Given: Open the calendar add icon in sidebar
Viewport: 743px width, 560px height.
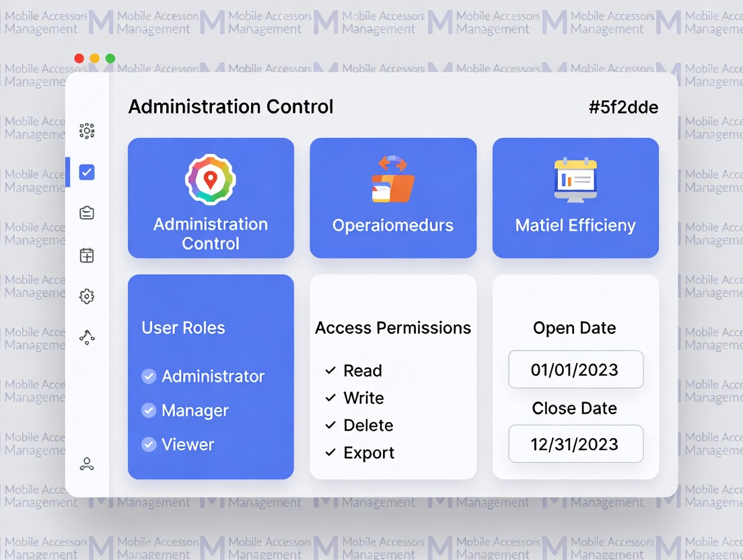Looking at the screenshot, I should coord(87,255).
